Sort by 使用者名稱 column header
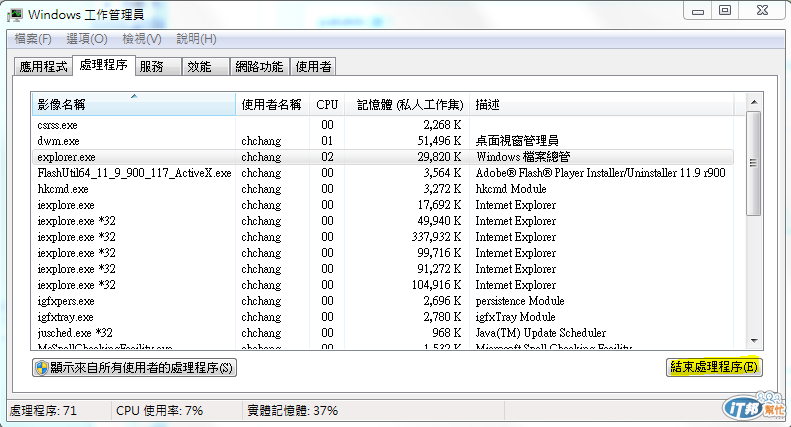The image size is (791, 427). coord(272,104)
